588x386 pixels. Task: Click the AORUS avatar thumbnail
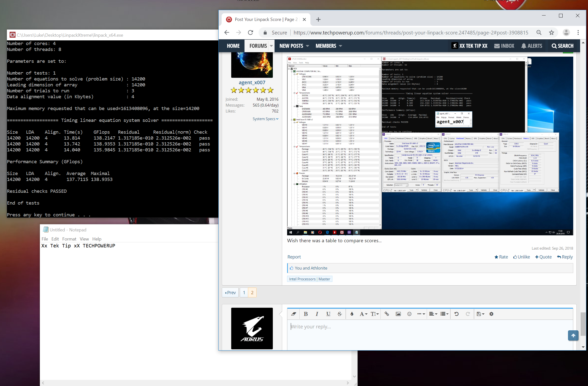[x=252, y=328]
